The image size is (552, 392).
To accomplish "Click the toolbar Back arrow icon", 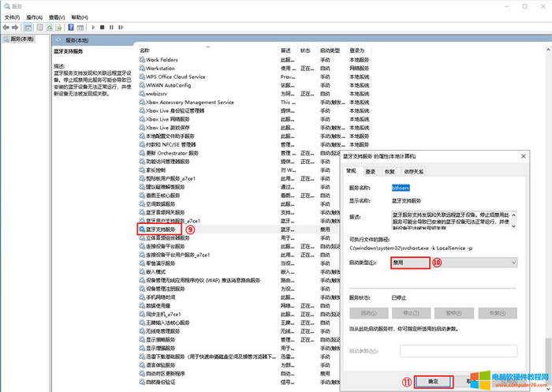I will pos(7,27).
